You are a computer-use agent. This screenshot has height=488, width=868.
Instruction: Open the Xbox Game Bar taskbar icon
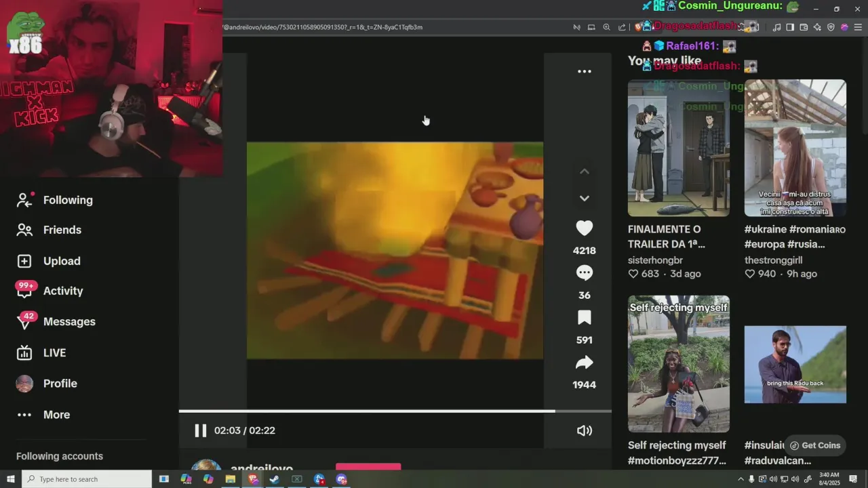click(x=297, y=479)
